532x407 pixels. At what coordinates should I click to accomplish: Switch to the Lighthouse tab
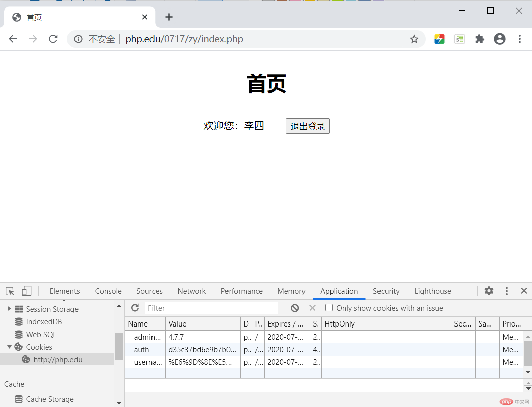[x=433, y=291]
